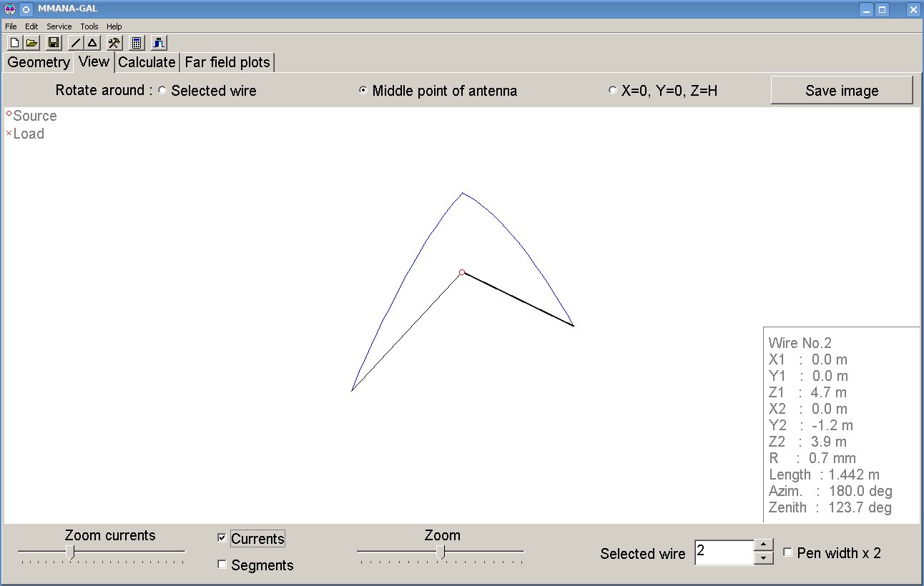Launch the calculator toolbar icon
This screenshot has height=586, width=924.
coord(137,43)
